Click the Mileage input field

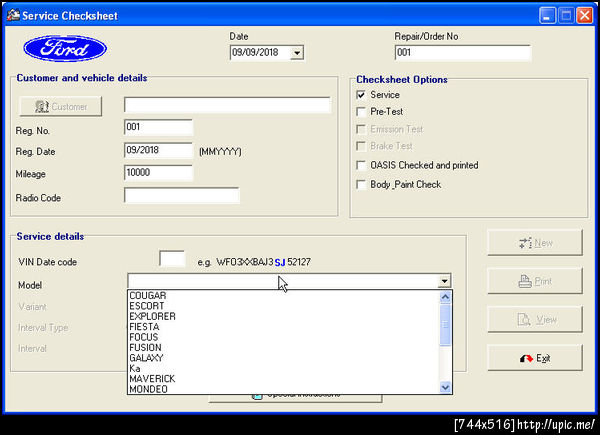[x=158, y=173]
